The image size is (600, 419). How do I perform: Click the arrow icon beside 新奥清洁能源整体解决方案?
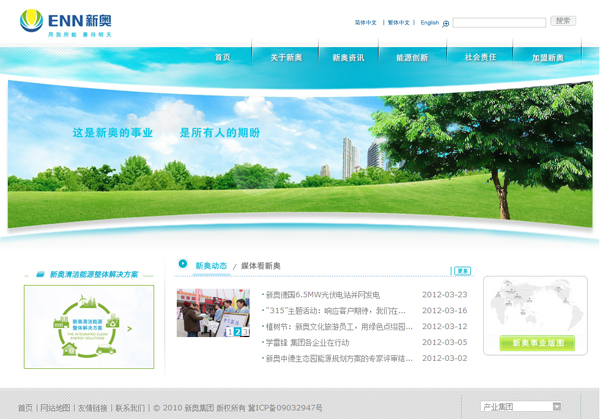pos(39,274)
